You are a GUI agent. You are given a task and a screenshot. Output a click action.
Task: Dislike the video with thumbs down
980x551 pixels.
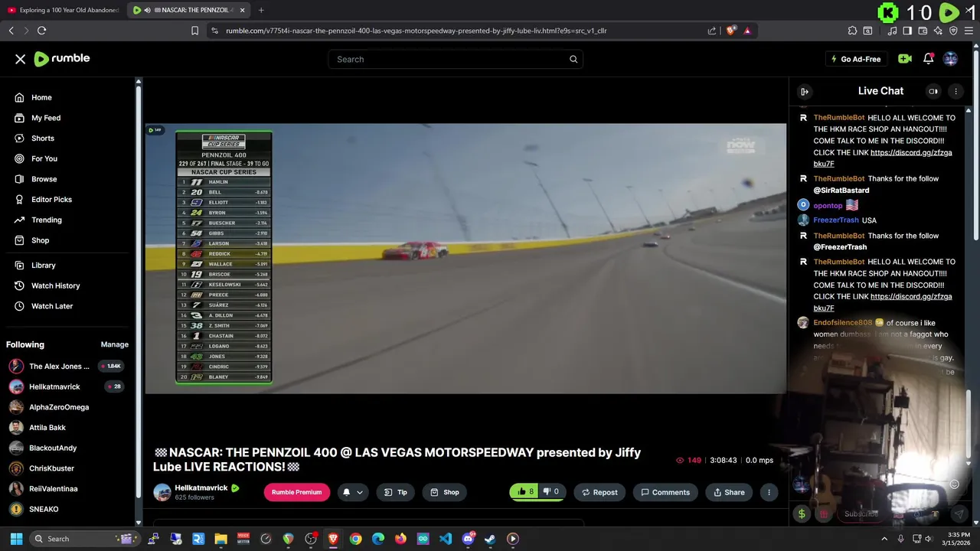[551, 492]
